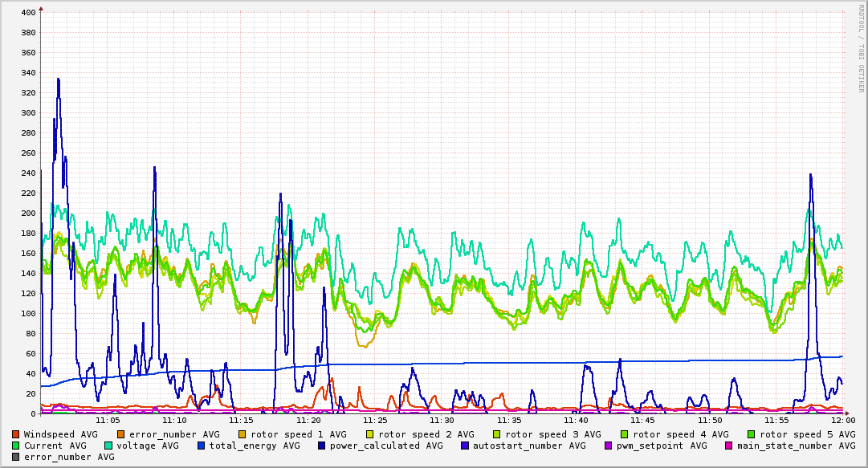Click the 11:35 time axis label
The width and height of the screenshot is (868, 468).
coord(509,421)
